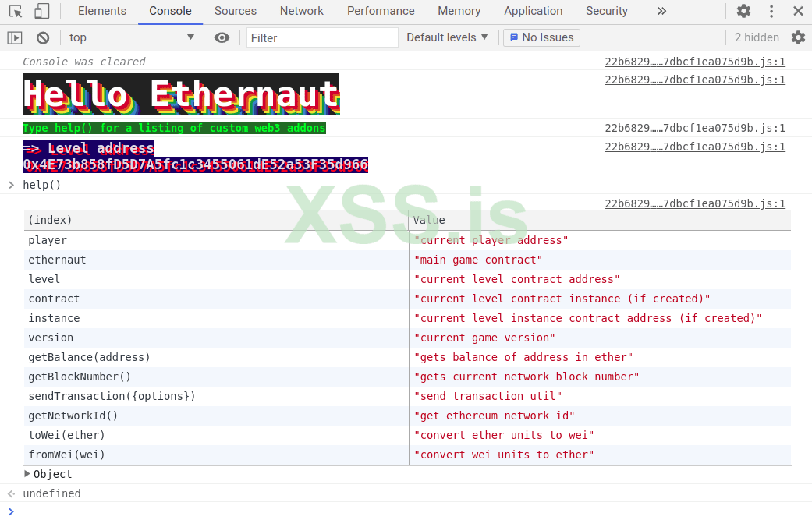Activate the inspect element picker icon
812x520 pixels.
(16, 11)
